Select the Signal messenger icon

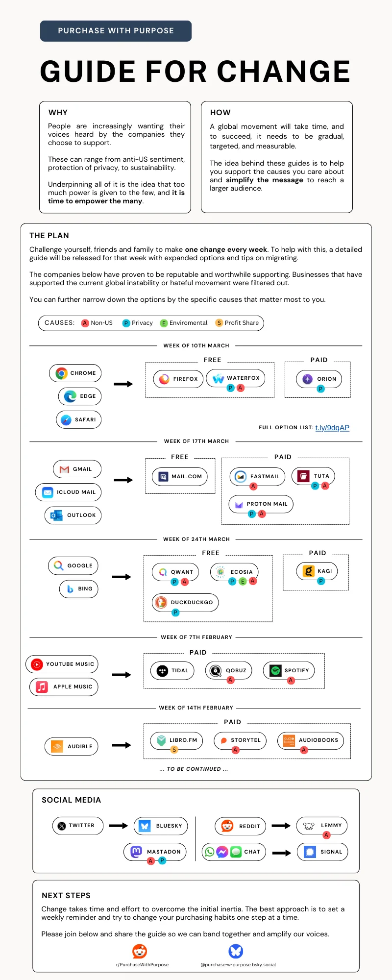pyautogui.click(x=310, y=852)
